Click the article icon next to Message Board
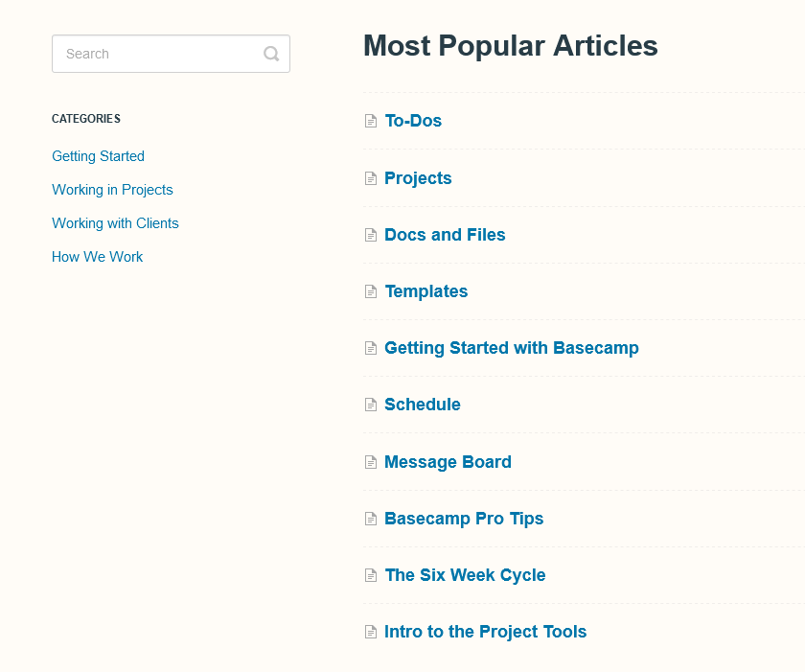The image size is (805, 672). pos(370,461)
